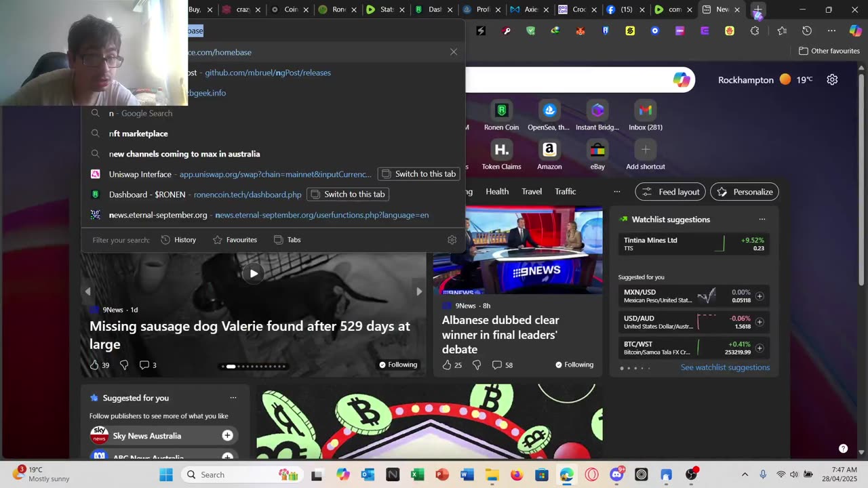This screenshot has height=488, width=868.
Task: Open the 58 comments on Albanese story
Action: point(502,365)
